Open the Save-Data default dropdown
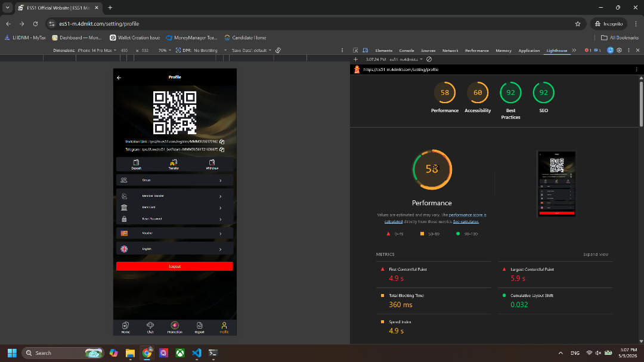This screenshot has width=644, height=362. click(252, 50)
